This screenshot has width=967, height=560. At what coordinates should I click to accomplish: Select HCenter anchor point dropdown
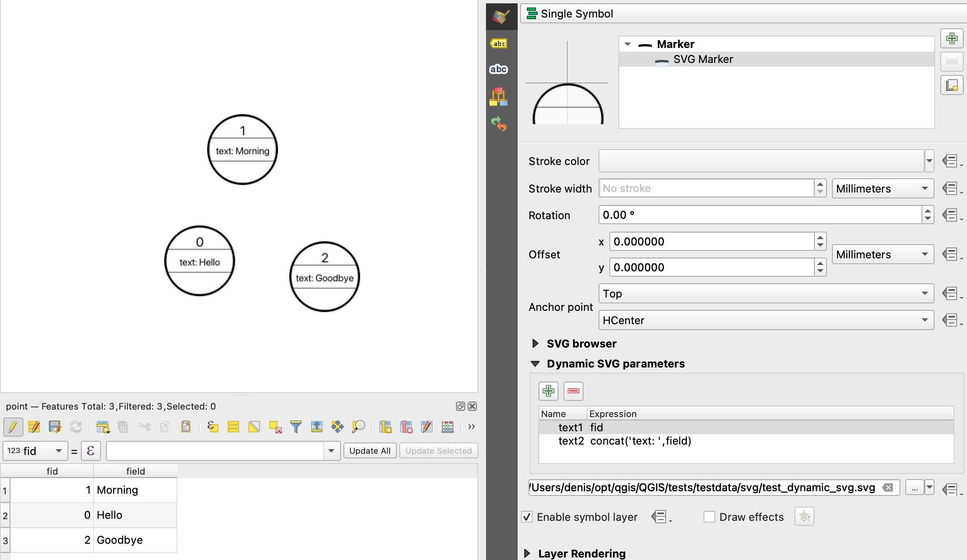pos(764,321)
